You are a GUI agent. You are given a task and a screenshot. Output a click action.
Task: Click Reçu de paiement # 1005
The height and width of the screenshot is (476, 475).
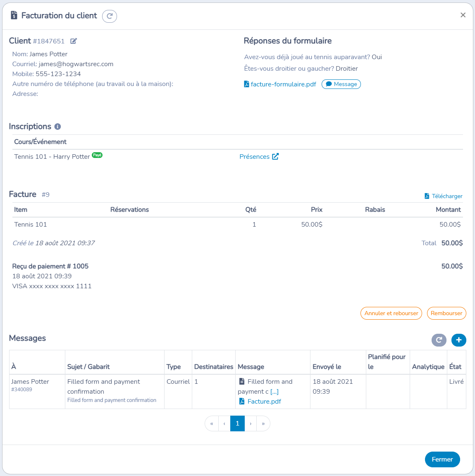pyautogui.click(x=50, y=266)
